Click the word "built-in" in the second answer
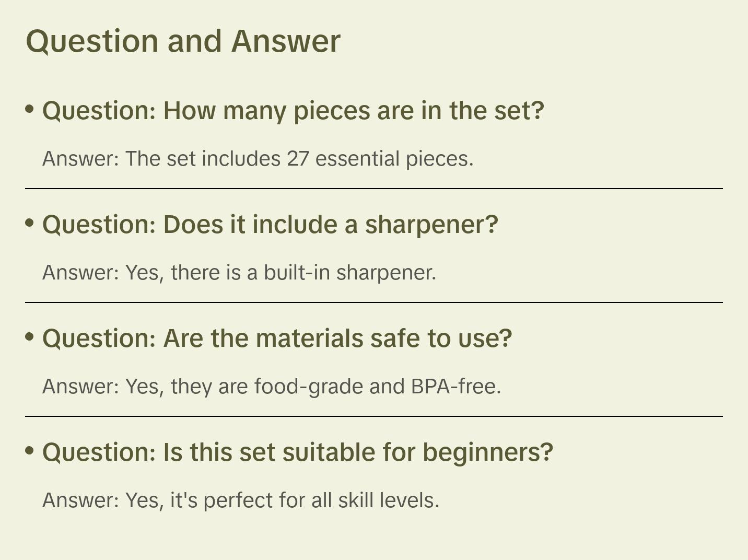The width and height of the screenshot is (748, 560). click(297, 273)
